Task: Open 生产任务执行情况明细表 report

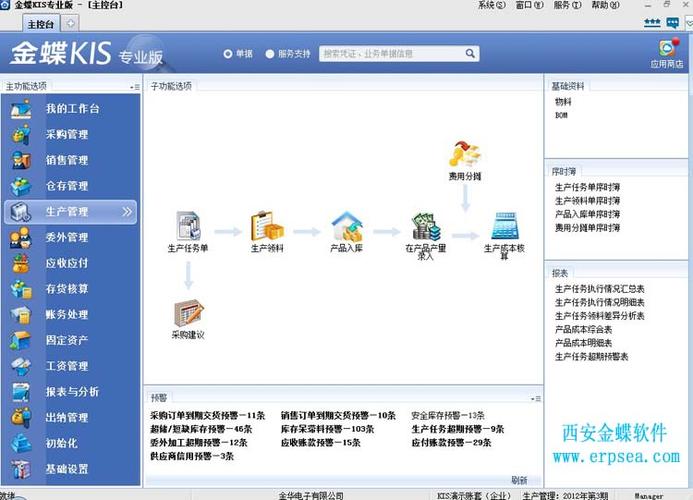Action: pos(600,303)
